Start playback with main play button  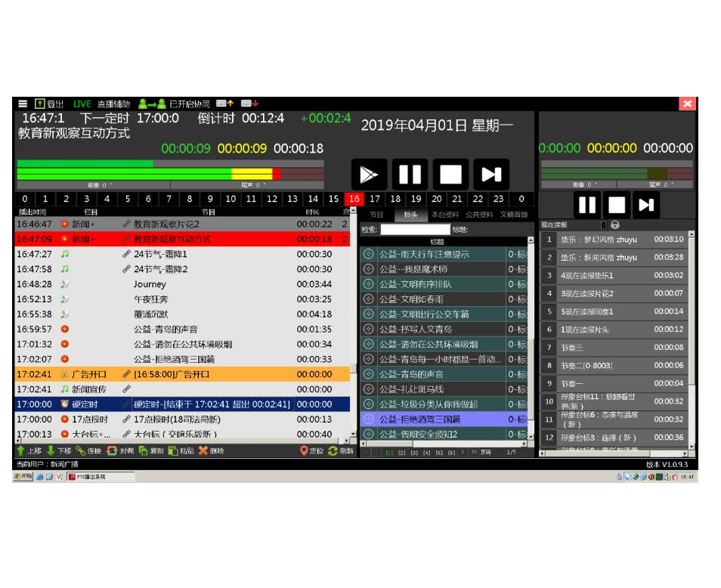point(369,175)
